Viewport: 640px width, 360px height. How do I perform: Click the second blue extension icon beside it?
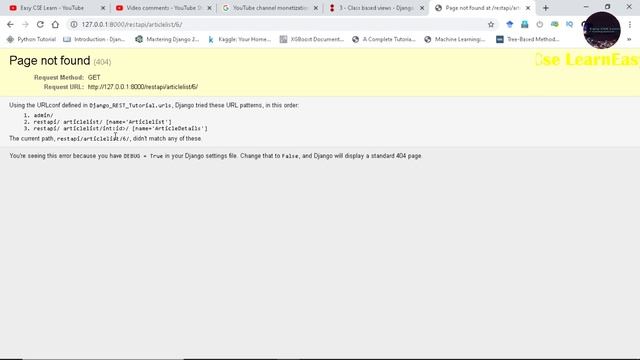(x=524, y=24)
